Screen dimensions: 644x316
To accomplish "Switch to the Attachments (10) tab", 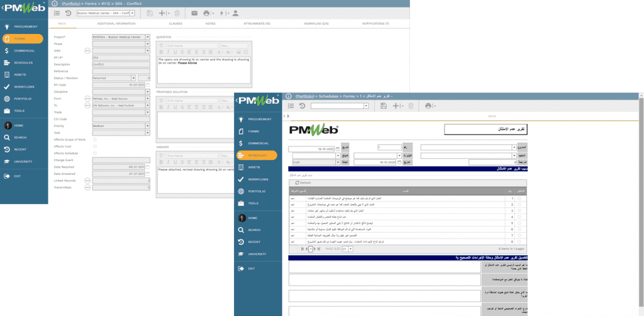I will click(257, 23).
